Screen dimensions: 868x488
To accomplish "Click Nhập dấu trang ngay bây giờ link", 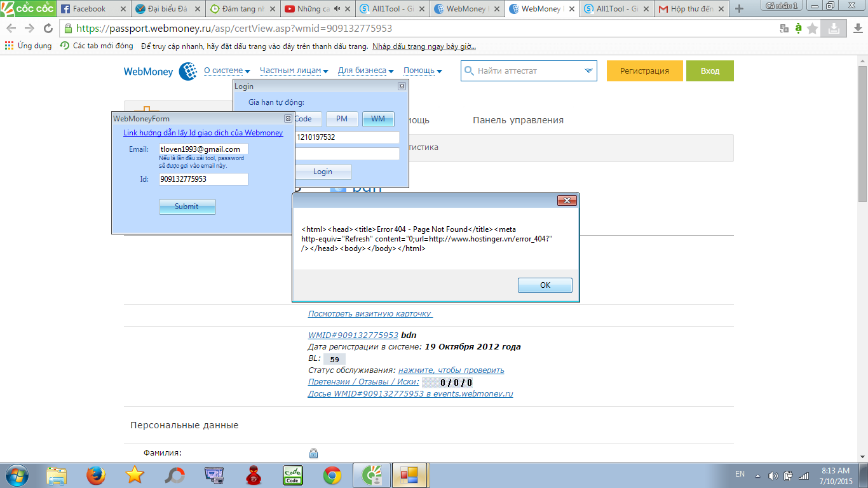I will click(424, 46).
